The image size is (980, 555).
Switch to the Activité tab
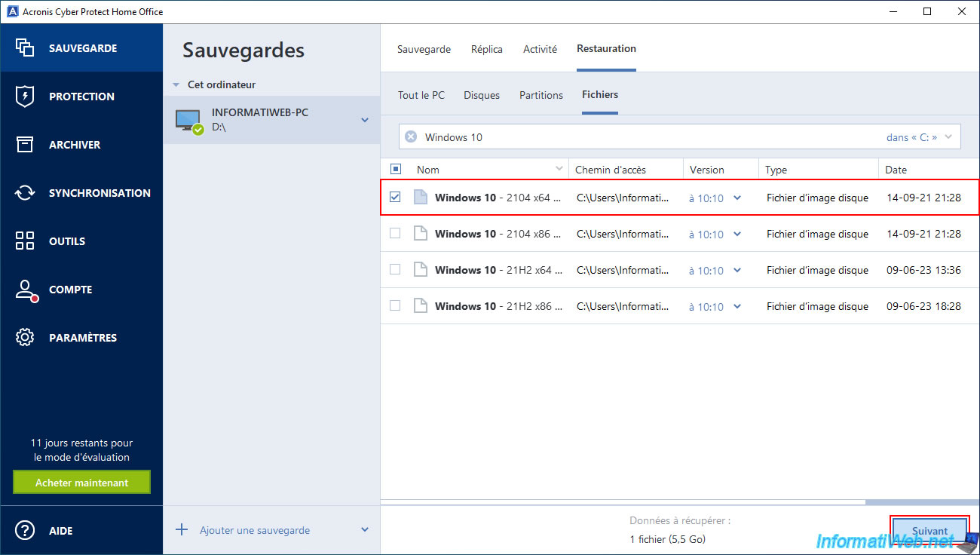(x=540, y=49)
